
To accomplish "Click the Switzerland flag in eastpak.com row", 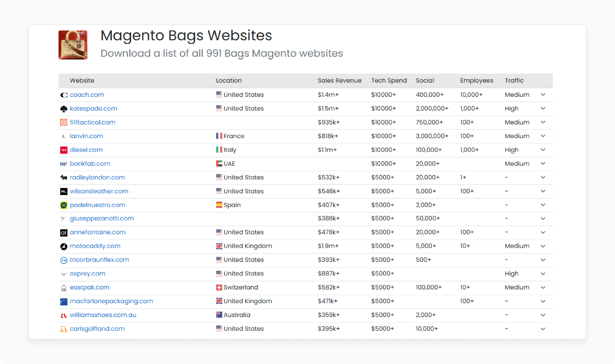I will (x=219, y=287).
